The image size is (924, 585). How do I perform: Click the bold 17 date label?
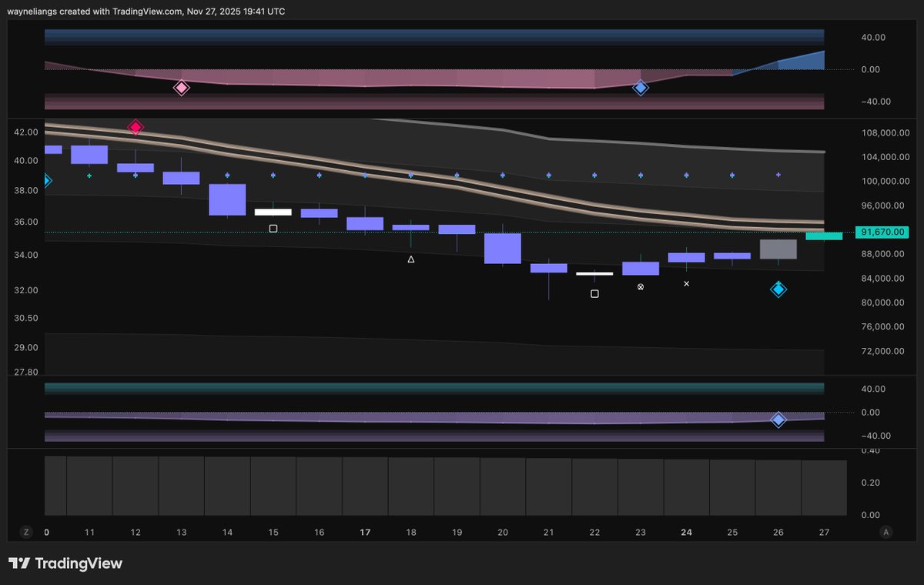pyautogui.click(x=365, y=532)
